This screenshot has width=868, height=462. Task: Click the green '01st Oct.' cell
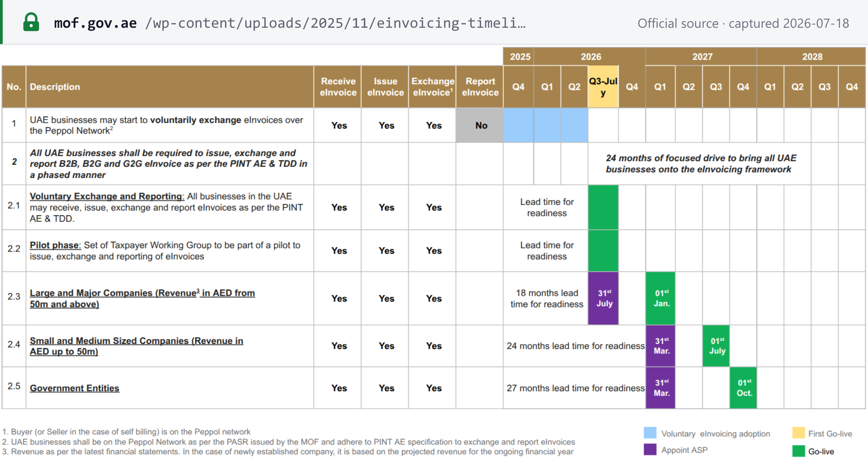tap(743, 388)
